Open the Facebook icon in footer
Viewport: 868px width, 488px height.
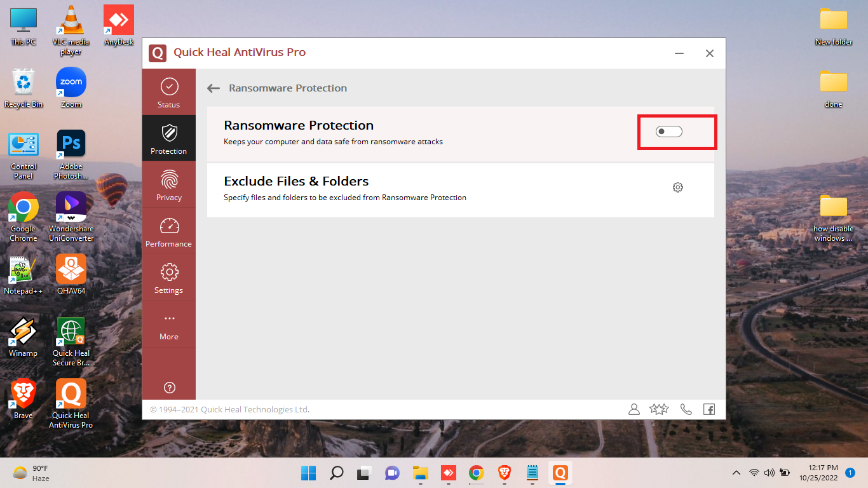[709, 409]
